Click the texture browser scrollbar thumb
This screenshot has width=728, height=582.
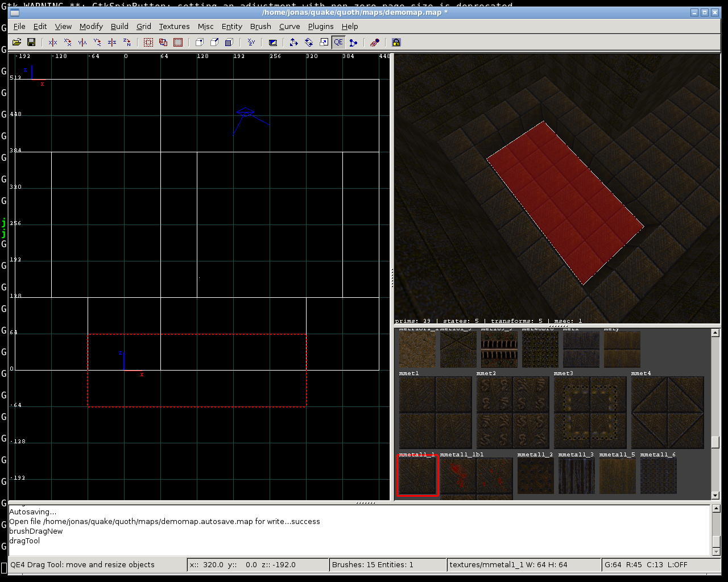715,442
